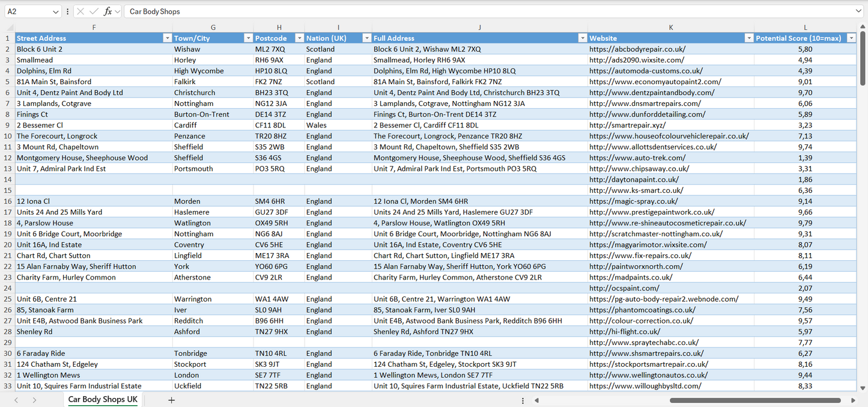Open the Potential Score filter dropdown
The height and width of the screenshot is (407, 868).
coord(851,37)
